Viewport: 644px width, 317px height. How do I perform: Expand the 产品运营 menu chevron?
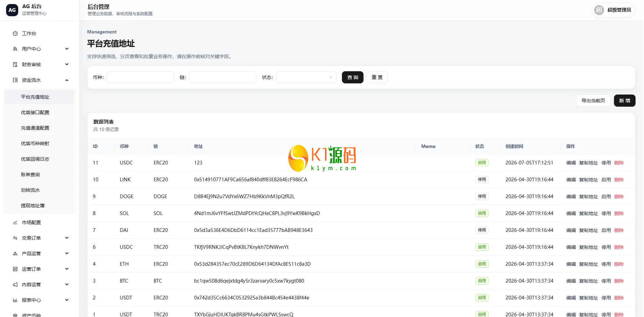(67, 254)
